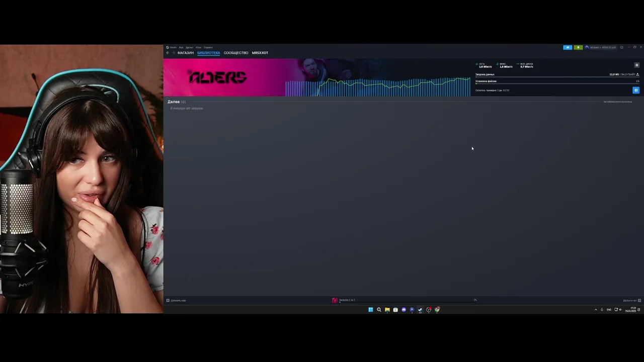Open the Steam menu
This screenshot has height=362, width=644.
173,47
